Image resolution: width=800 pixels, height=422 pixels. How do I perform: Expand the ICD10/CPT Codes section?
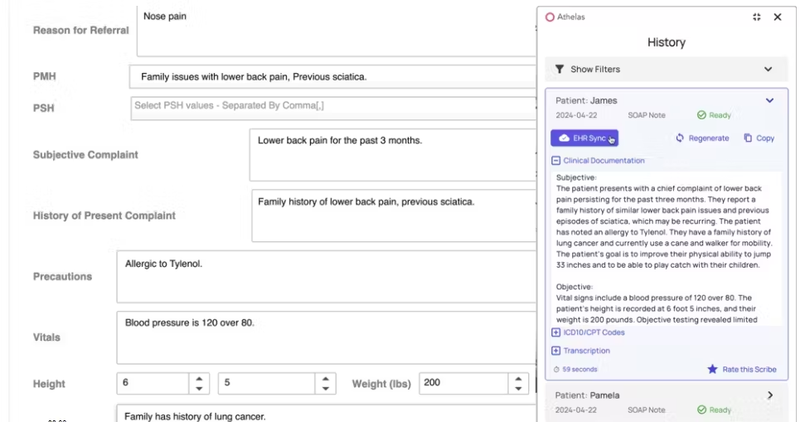(x=556, y=333)
